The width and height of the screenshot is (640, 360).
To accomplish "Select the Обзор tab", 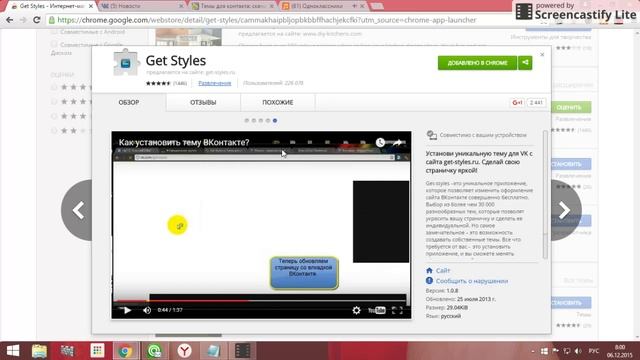I will [129, 102].
